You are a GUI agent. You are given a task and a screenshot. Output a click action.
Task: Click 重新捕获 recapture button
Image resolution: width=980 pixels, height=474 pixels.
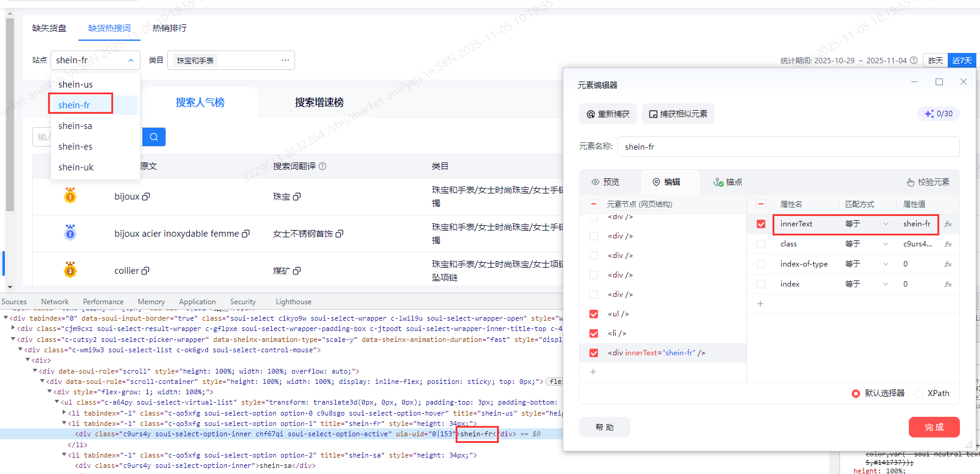coord(608,114)
